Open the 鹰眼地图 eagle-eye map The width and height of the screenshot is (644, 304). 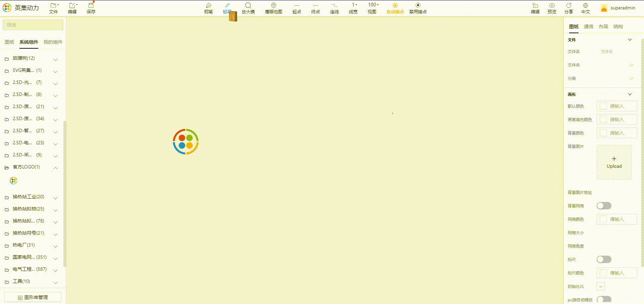tap(273, 8)
